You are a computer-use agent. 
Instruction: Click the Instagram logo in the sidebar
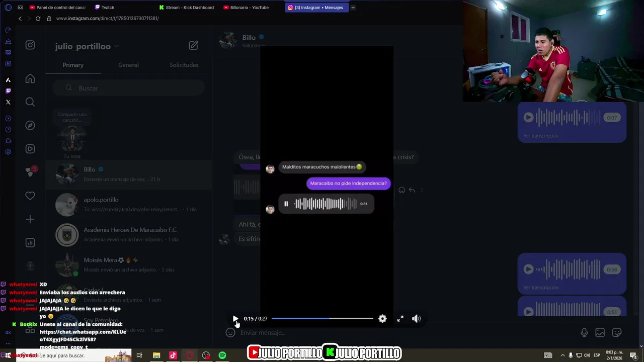point(30,45)
